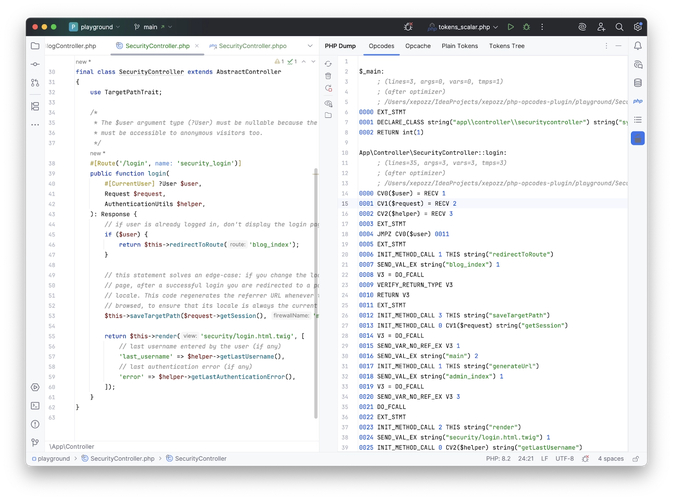Open tokens_scalar.php run configuration dropdown
The height and width of the screenshot is (500, 673).
(463, 27)
